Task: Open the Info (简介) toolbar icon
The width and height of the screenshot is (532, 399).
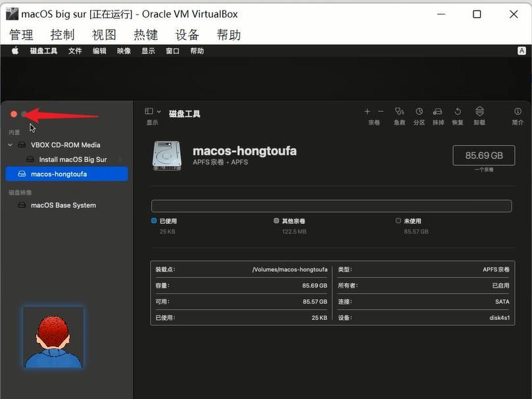Action: pyautogui.click(x=518, y=112)
